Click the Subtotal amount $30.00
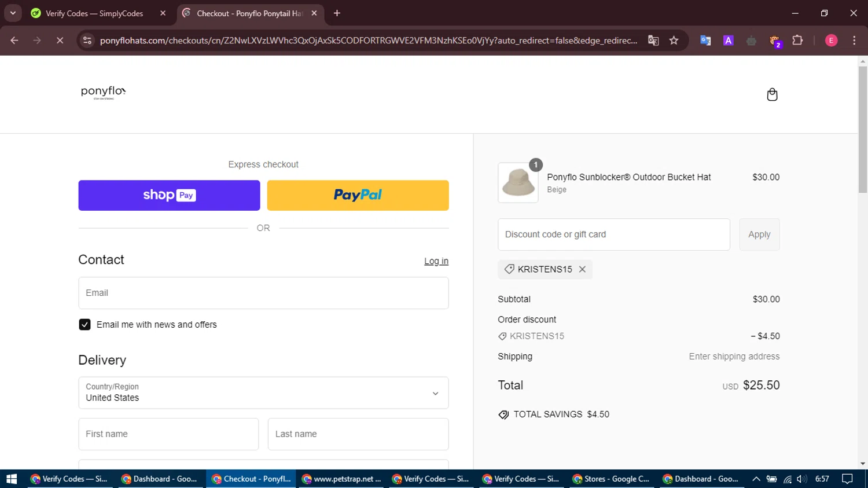Viewport: 868px width, 488px height. [x=766, y=299]
